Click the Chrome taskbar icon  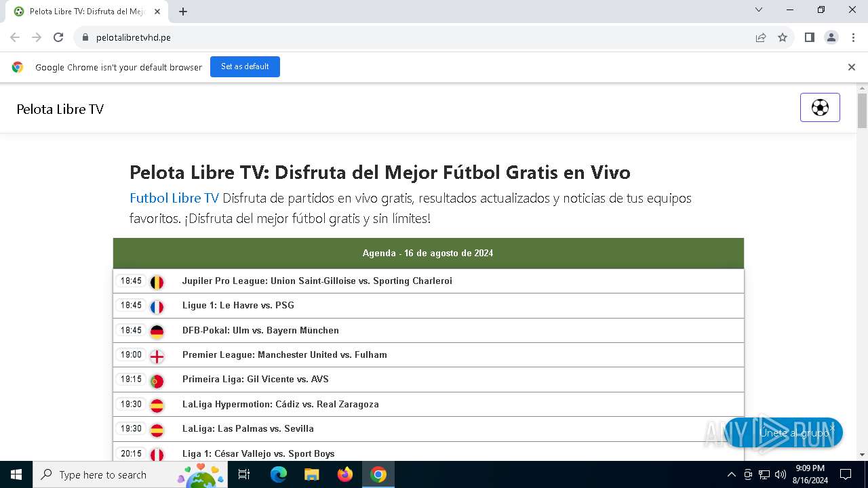tap(378, 474)
